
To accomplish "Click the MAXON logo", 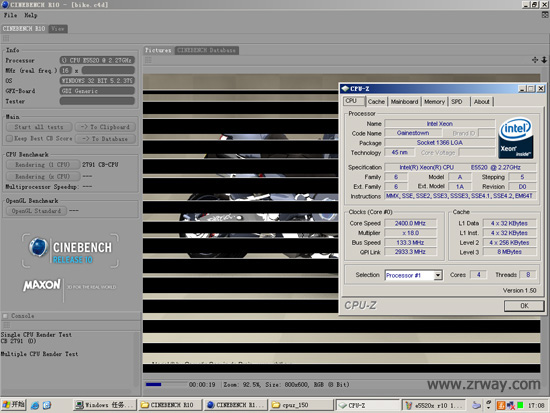I will (42, 285).
